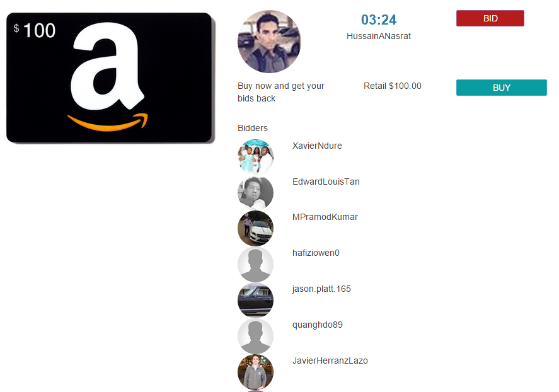This screenshot has width=559, height=392.
Task: Open MPramodKumar's white car avatar
Action: (x=256, y=228)
